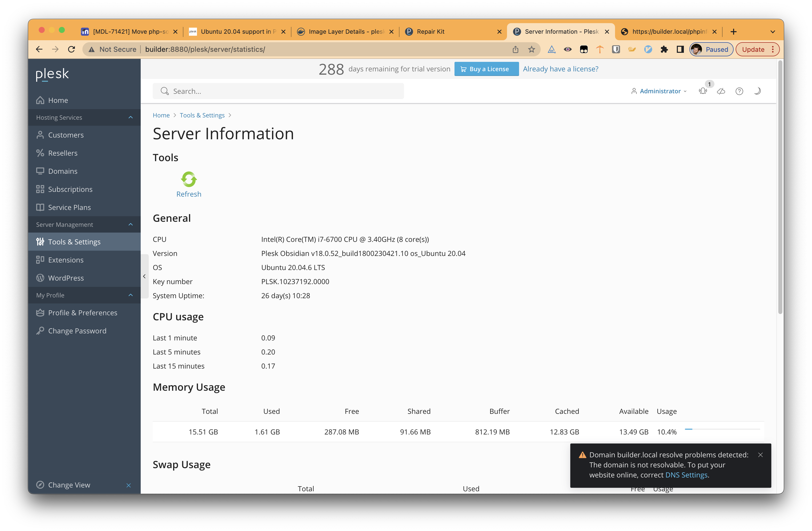The width and height of the screenshot is (812, 531).
Task: Open Service Plans in sidebar
Action: pos(84,207)
